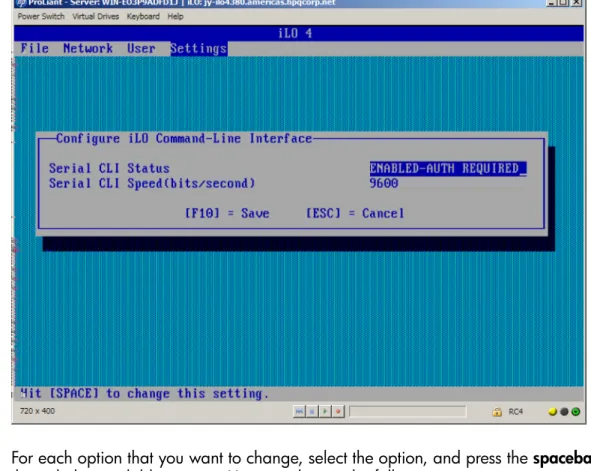The width and height of the screenshot is (591, 471).
Task: Click the iLO 4 title bar
Action: point(299,33)
